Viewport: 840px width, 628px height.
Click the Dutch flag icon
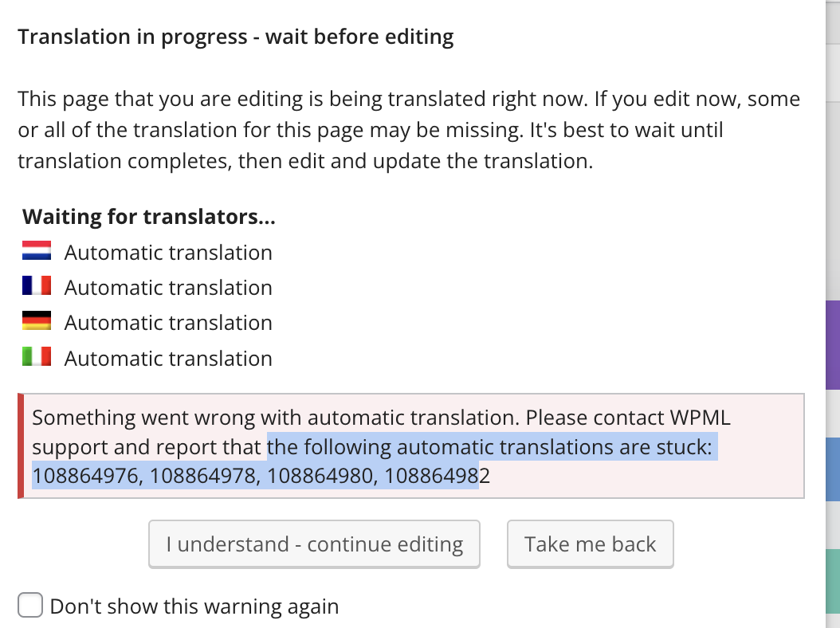pyautogui.click(x=37, y=250)
